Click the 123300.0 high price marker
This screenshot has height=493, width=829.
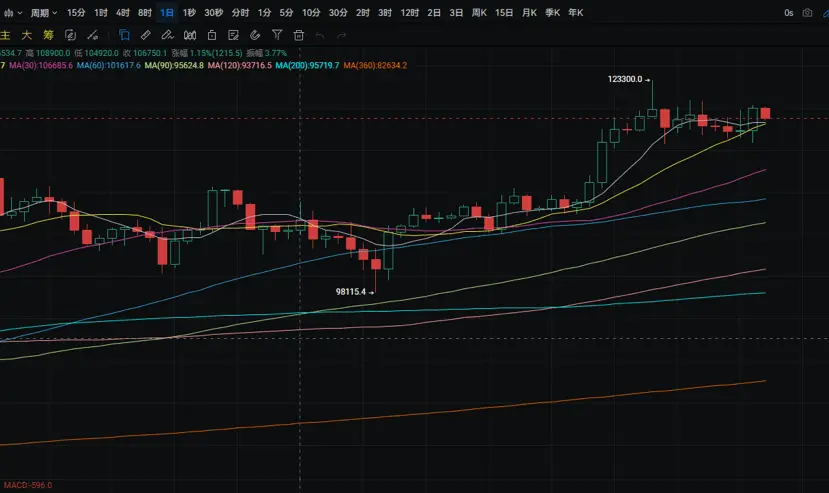(x=628, y=79)
